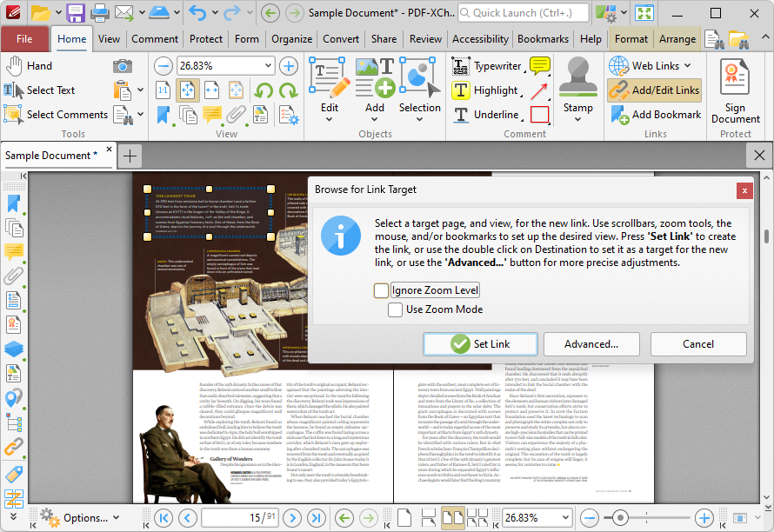This screenshot has width=774, height=532.
Task: Select the Underline tool
Action: [486, 115]
